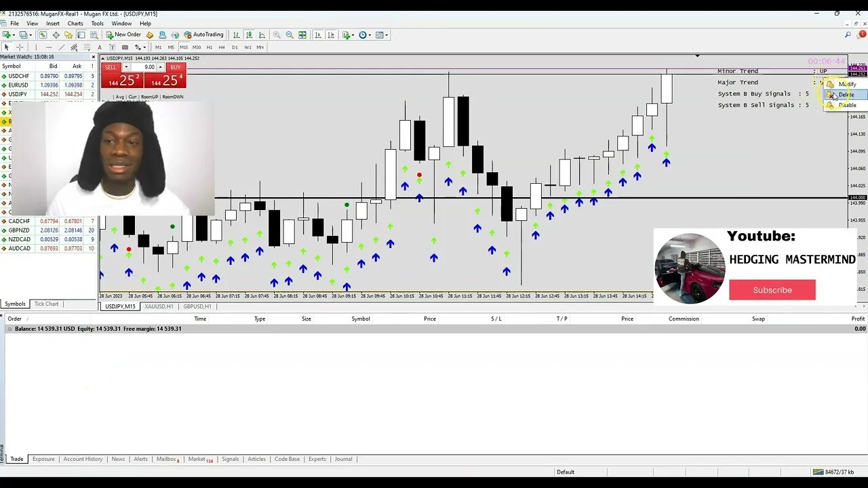Select the EURUSD row in Market Watch
The width and height of the screenshot is (868, 488).
point(49,85)
